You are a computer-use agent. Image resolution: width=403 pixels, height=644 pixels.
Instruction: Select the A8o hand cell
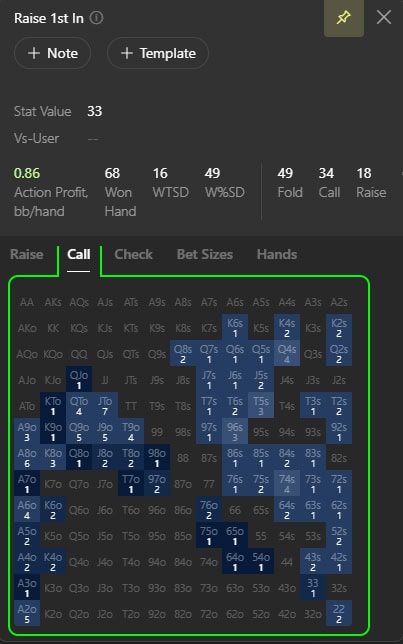pyautogui.click(x=27, y=458)
